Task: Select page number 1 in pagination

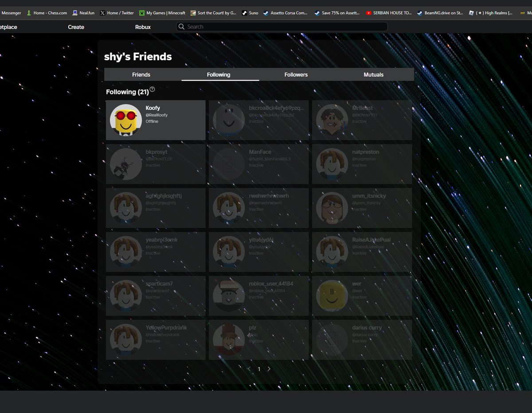Action: coord(259,369)
